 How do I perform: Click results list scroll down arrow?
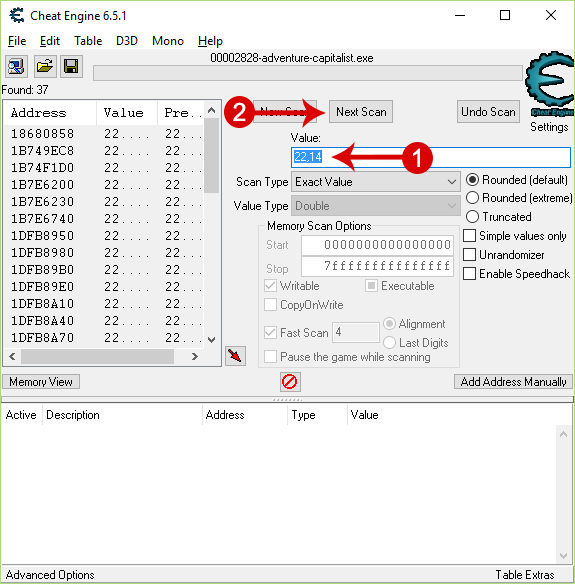tap(212, 340)
